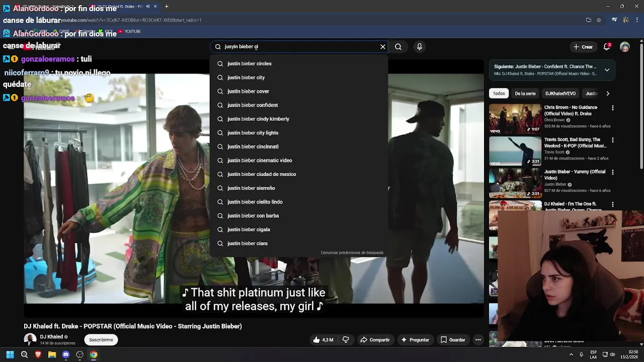The height and width of the screenshot is (362, 644).
Task: Pick "justin bieber cielito lindo" suggestion
Action: tap(299, 202)
